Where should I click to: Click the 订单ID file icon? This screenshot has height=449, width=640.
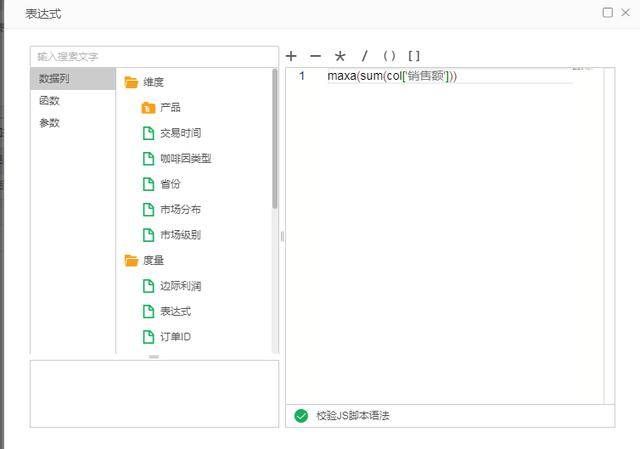(148, 337)
